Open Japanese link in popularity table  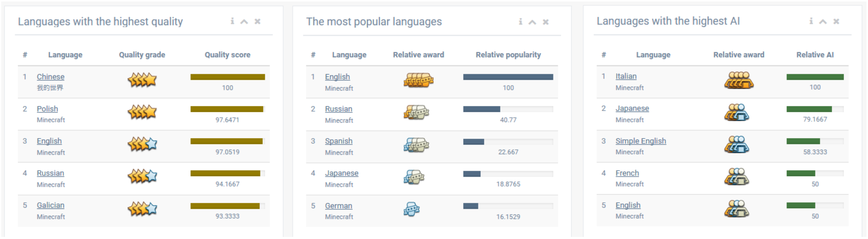pyautogui.click(x=342, y=173)
